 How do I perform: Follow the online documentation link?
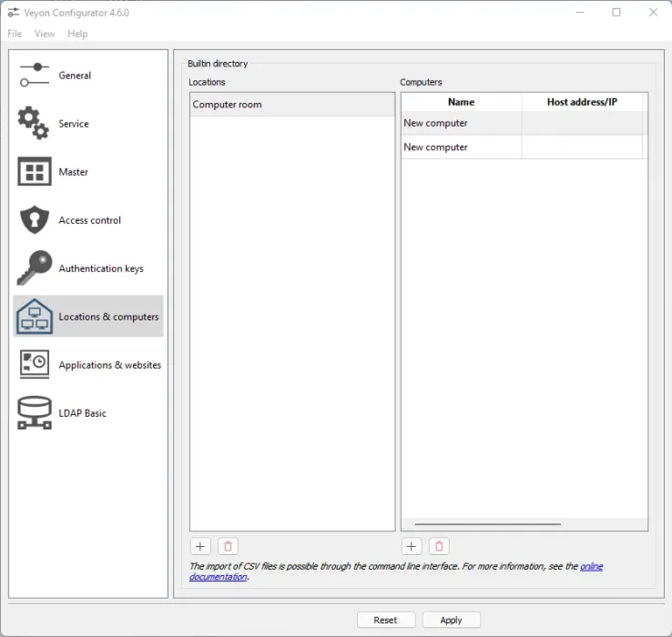591,566
